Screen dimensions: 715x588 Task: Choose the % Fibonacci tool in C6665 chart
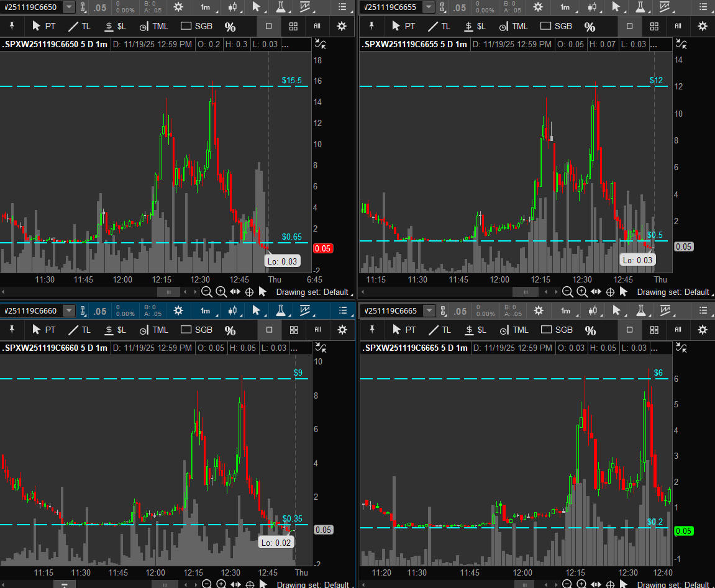590,330
